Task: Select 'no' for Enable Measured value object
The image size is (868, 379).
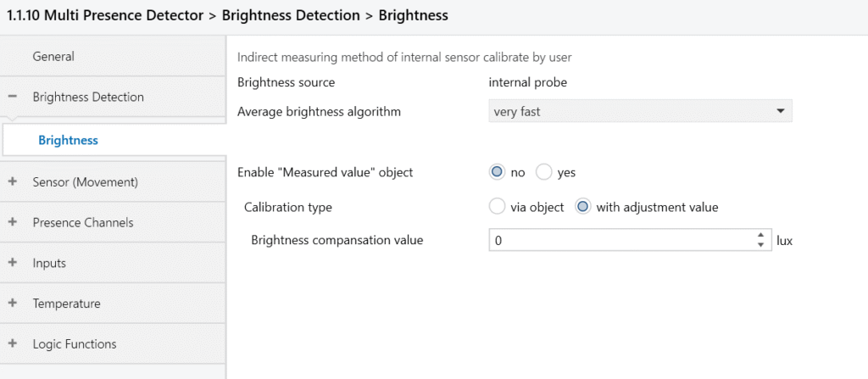Action: (497, 172)
